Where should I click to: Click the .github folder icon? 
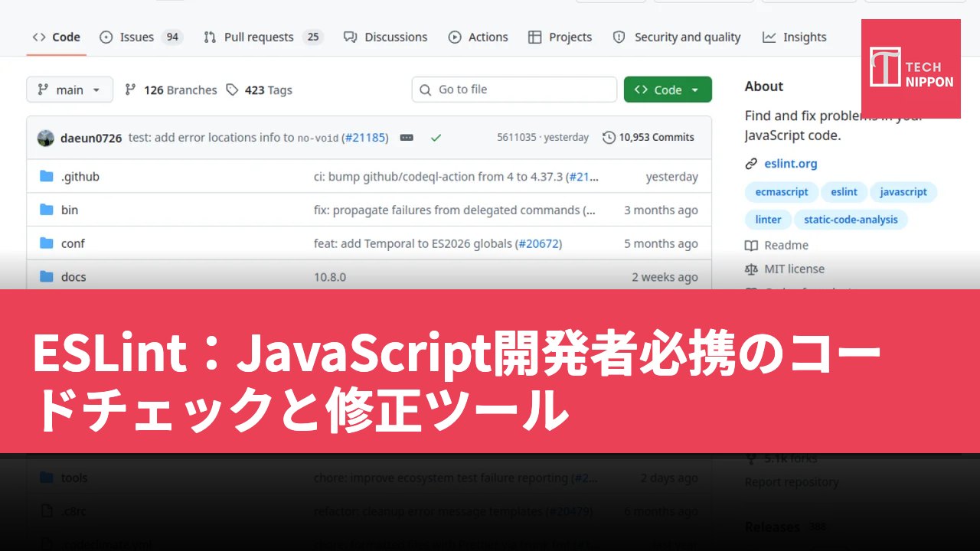[x=47, y=177]
